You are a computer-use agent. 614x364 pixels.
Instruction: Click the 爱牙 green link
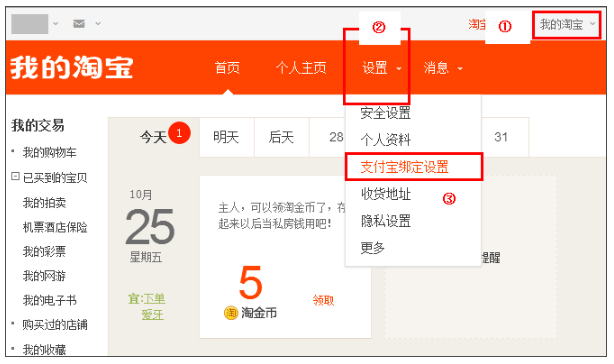point(153,314)
